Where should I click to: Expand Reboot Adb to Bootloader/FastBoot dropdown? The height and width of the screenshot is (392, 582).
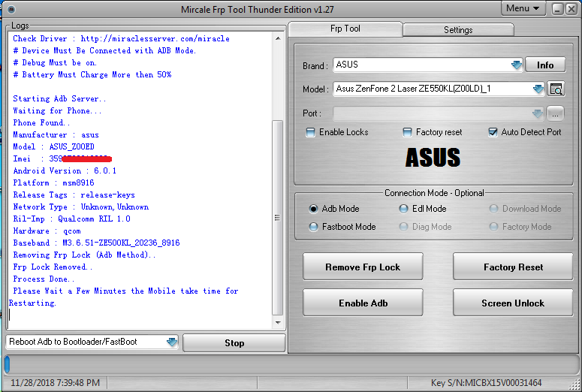172,342
